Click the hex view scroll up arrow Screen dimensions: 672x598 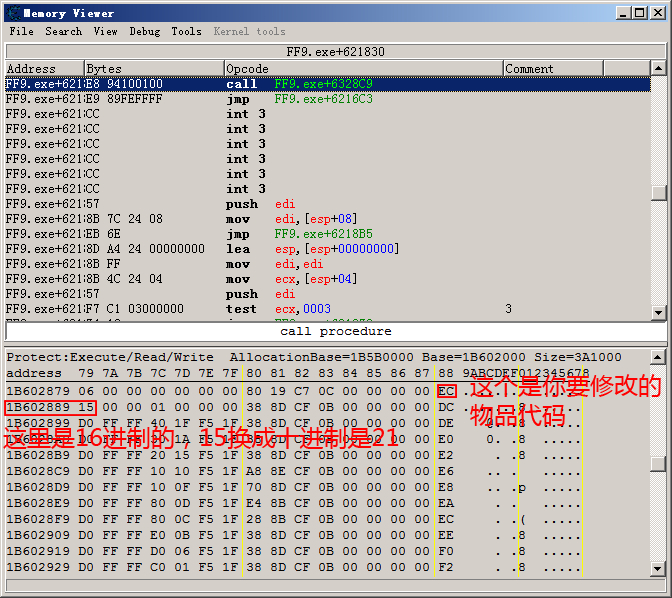pyautogui.click(x=658, y=357)
